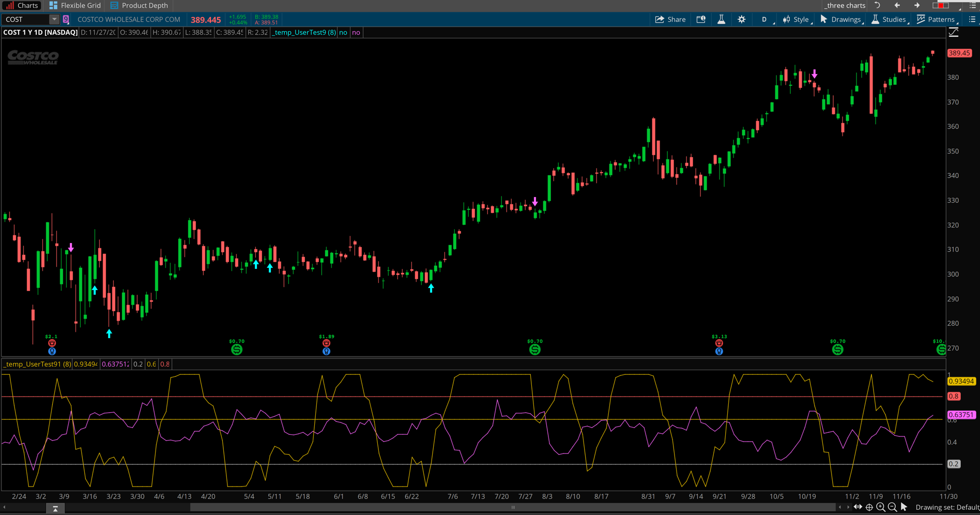Click the back left arrow in top bar
Image resolution: width=980 pixels, height=515 pixels.
[x=897, y=5]
